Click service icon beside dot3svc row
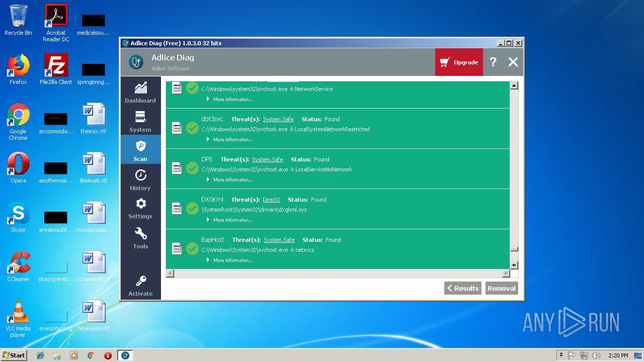The width and height of the screenshot is (644, 362). pos(177,128)
